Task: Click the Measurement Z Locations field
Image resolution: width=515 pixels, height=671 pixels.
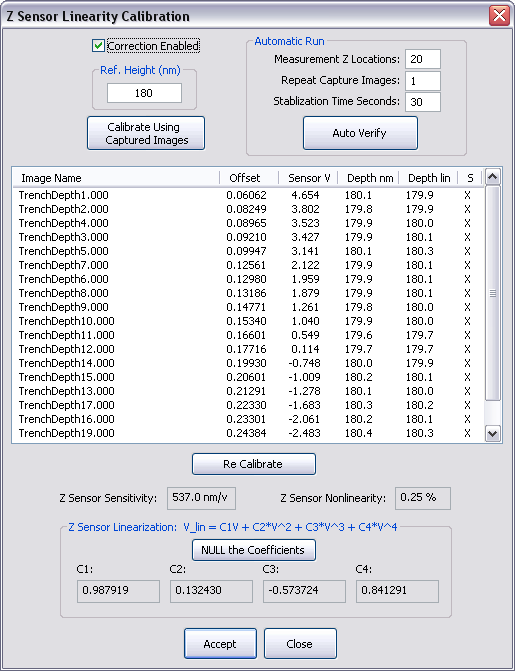Action: 423,59
